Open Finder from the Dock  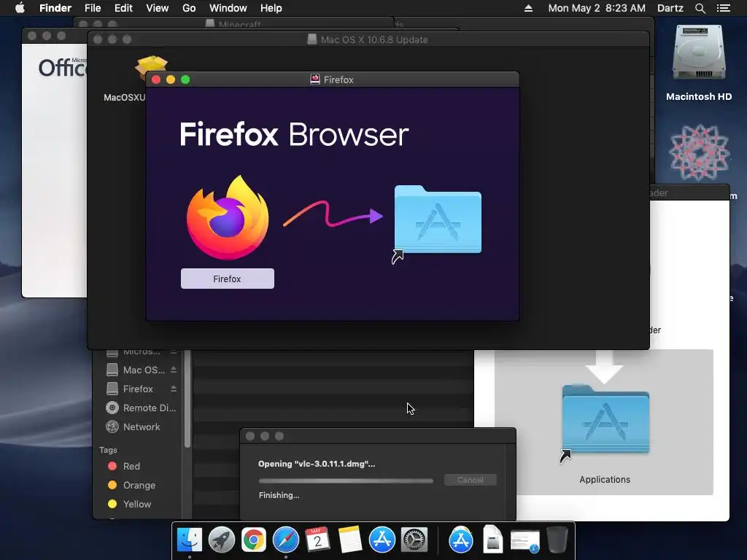coord(189,540)
